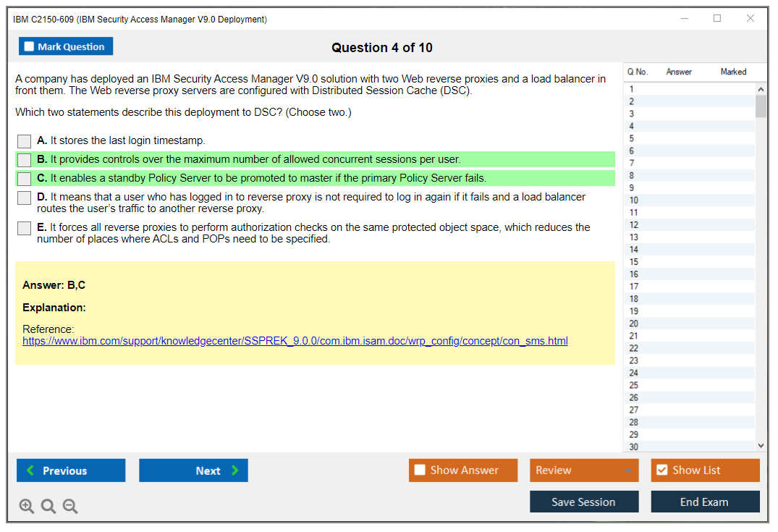Click the zoom out magnifier icon

pyautogui.click(x=70, y=506)
